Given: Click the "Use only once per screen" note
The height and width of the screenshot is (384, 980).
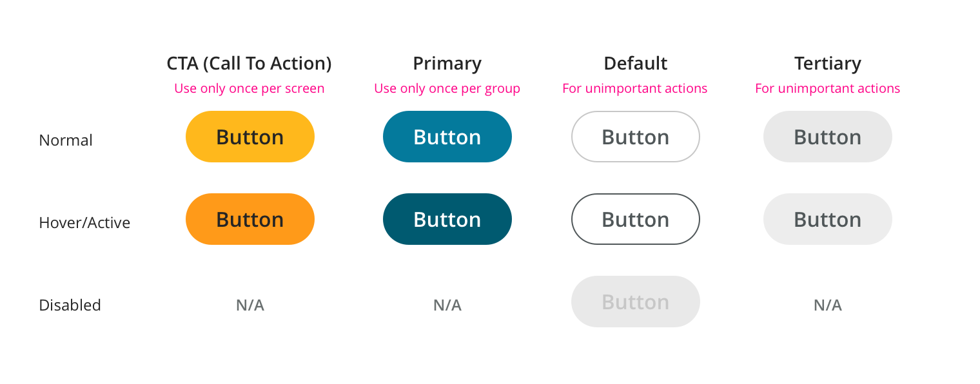Looking at the screenshot, I should pyautogui.click(x=249, y=88).
